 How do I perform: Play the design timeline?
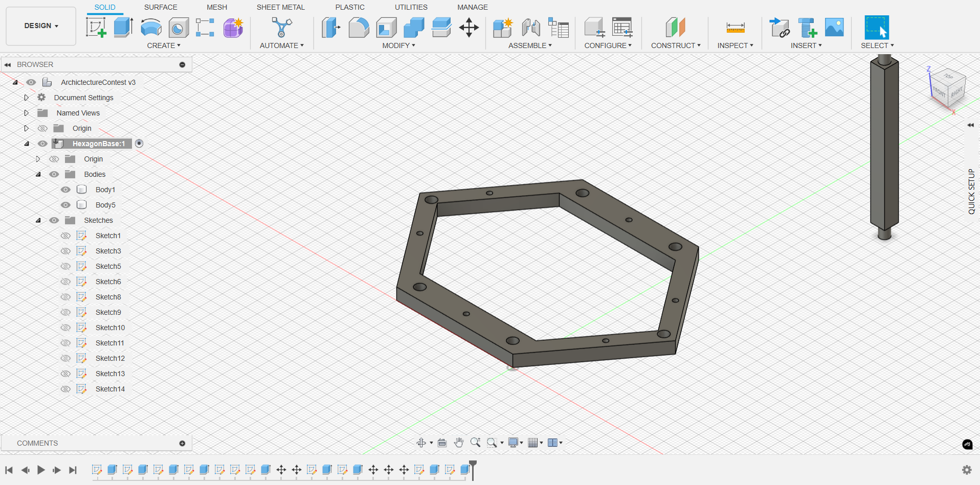41,470
